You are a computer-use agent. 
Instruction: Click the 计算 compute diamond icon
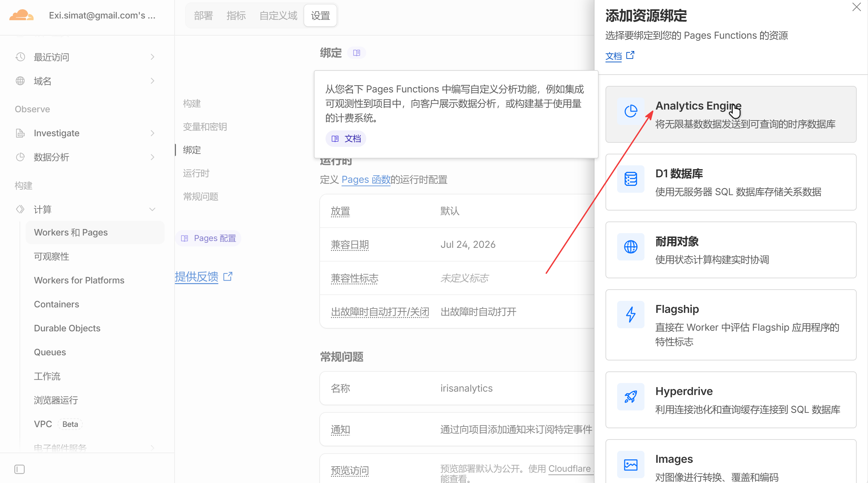[20, 209]
